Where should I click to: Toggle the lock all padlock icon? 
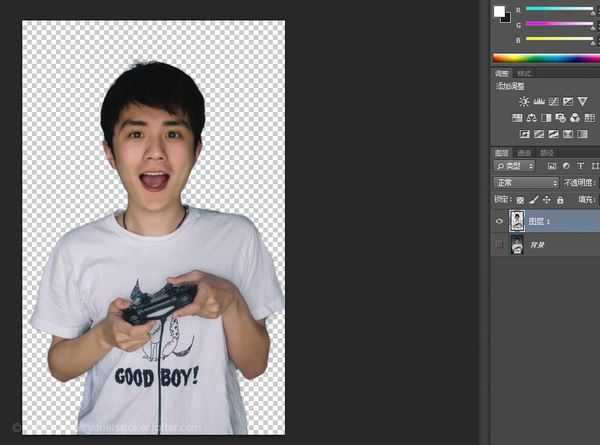[559, 200]
